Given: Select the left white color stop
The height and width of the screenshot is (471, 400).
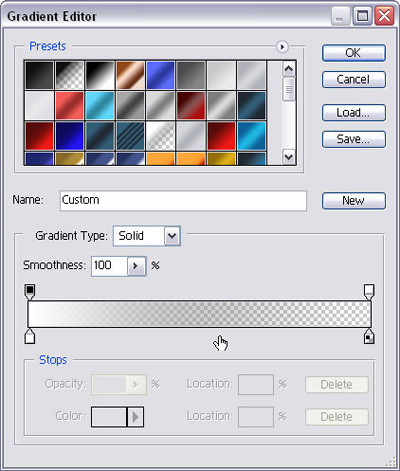Looking at the screenshot, I should pyautogui.click(x=30, y=336).
